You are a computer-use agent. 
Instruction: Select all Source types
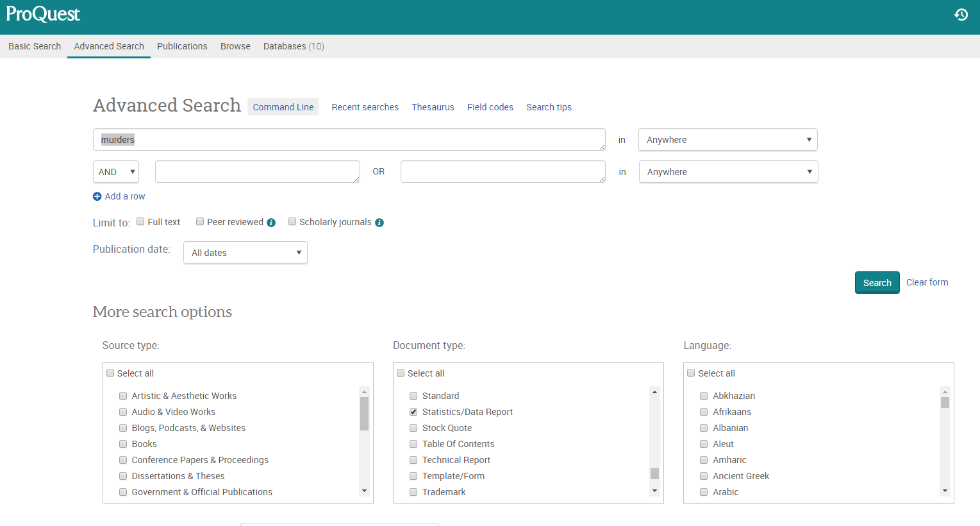110,373
